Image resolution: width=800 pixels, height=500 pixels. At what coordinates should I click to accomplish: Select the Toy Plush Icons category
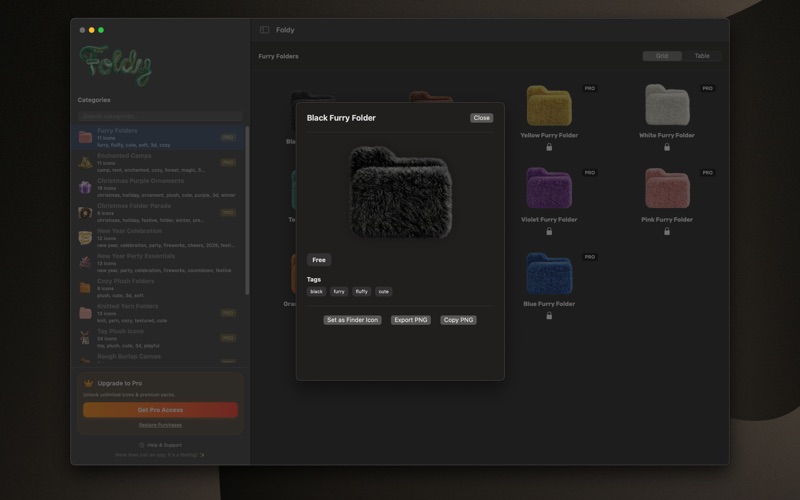[x=158, y=338]
